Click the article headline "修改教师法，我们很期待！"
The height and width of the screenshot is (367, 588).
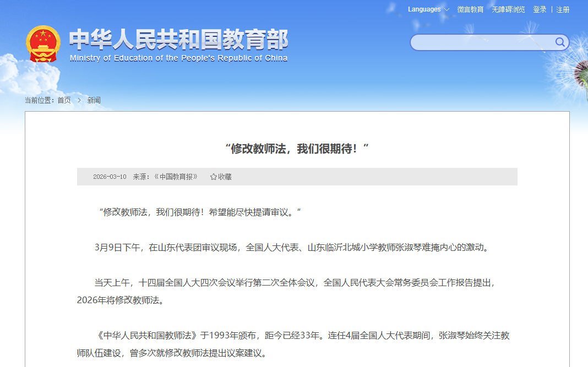[297, 149]
